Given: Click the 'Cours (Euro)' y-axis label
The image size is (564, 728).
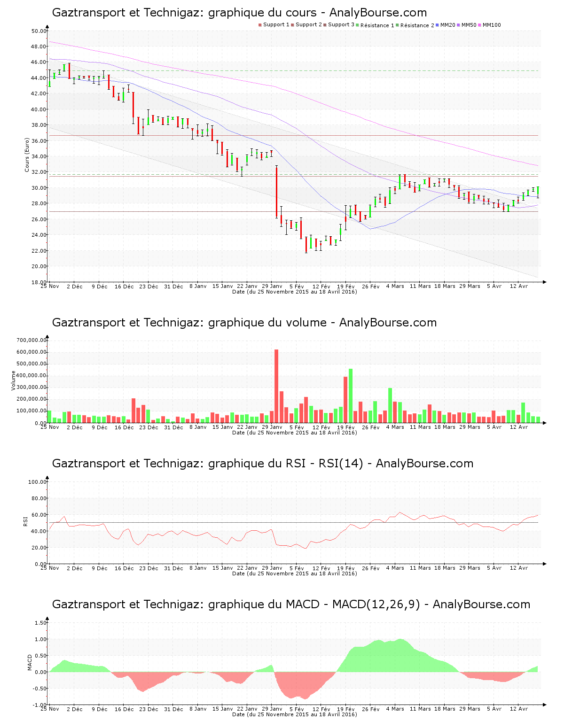Looking at the screenshot, I should click(x=27, y=155).
